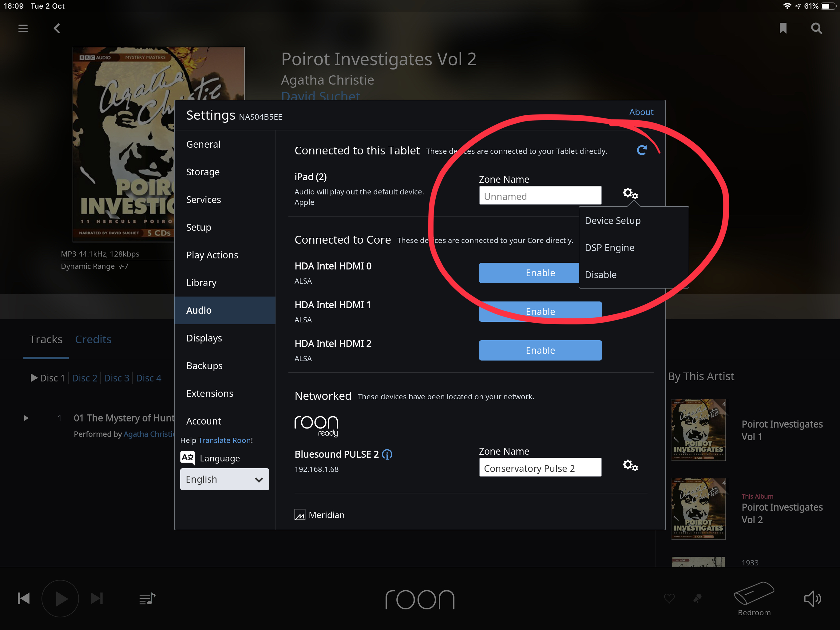The width and height of the screenshot is (840, 630).
Task: Enable HDA Intel HDMI 1
Action: tap(540, 312)
